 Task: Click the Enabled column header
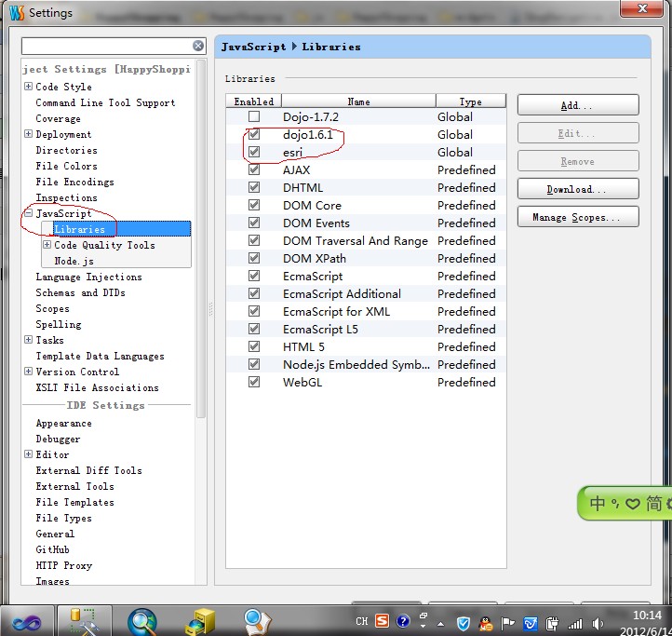[x=254, y=101]
